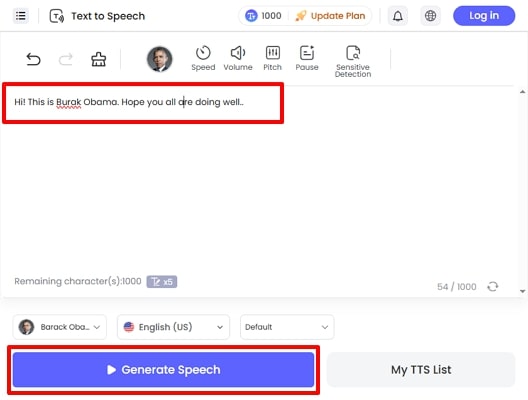Open the Pitch setting
Screen dimensions: 528x400
(272, 58)
